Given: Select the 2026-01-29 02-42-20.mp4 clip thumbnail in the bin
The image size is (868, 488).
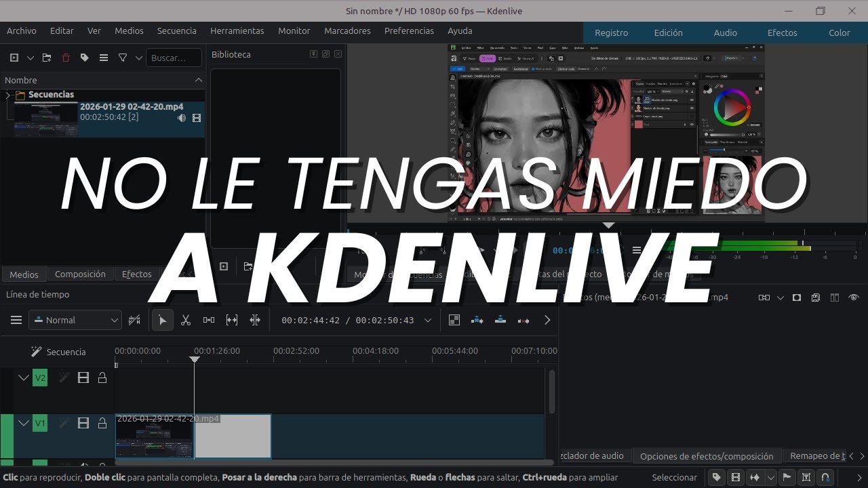Looking at the screenshot, I should pos(46,119).
